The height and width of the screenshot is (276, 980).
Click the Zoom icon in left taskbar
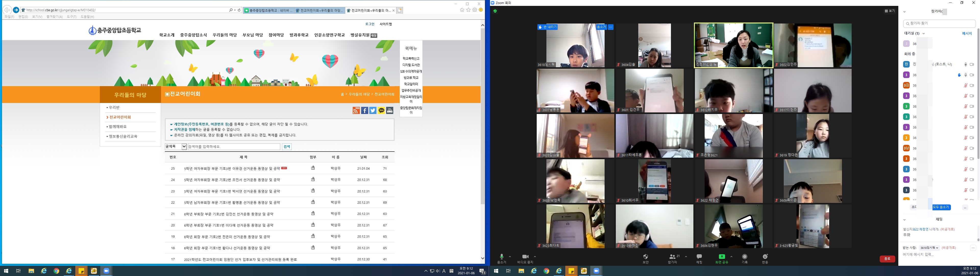point(106,271)
